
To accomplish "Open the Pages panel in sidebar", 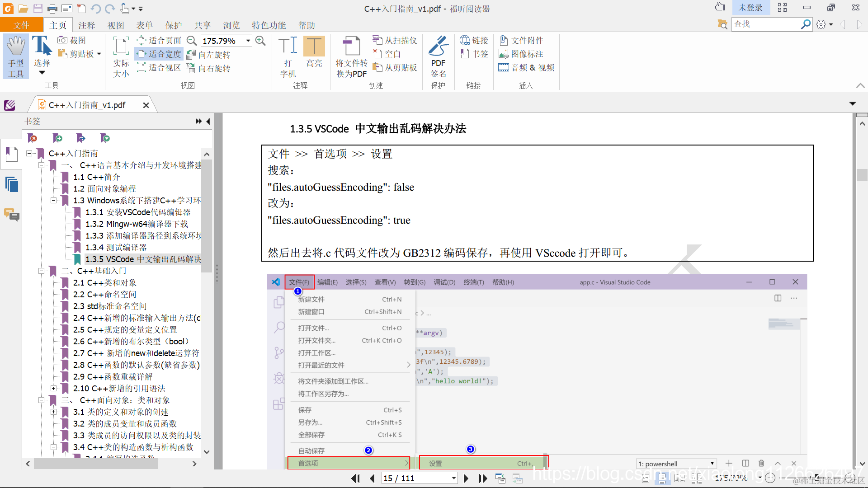I will (x=12, y=184).
